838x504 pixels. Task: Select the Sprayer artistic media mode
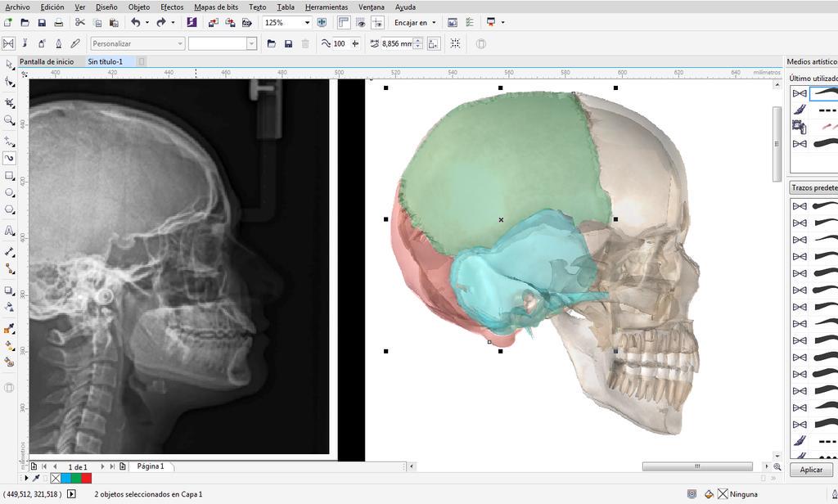point(42,43)
